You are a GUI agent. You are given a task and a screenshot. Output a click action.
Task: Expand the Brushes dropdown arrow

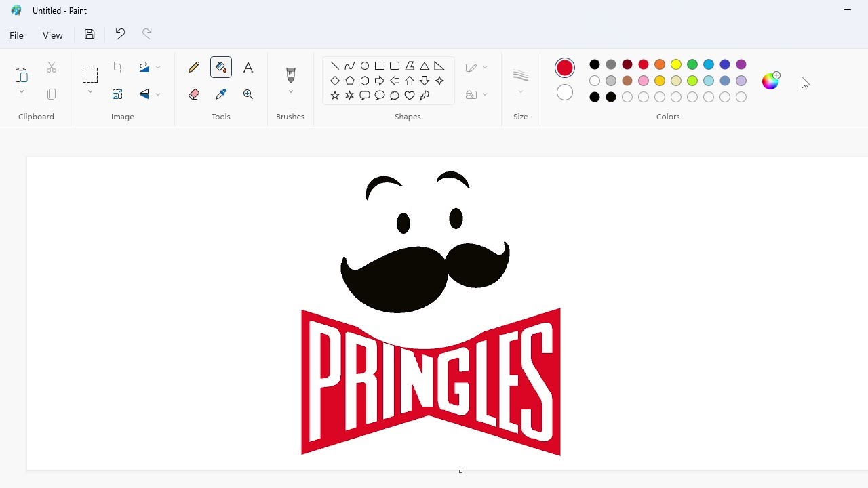coord(291,92)
